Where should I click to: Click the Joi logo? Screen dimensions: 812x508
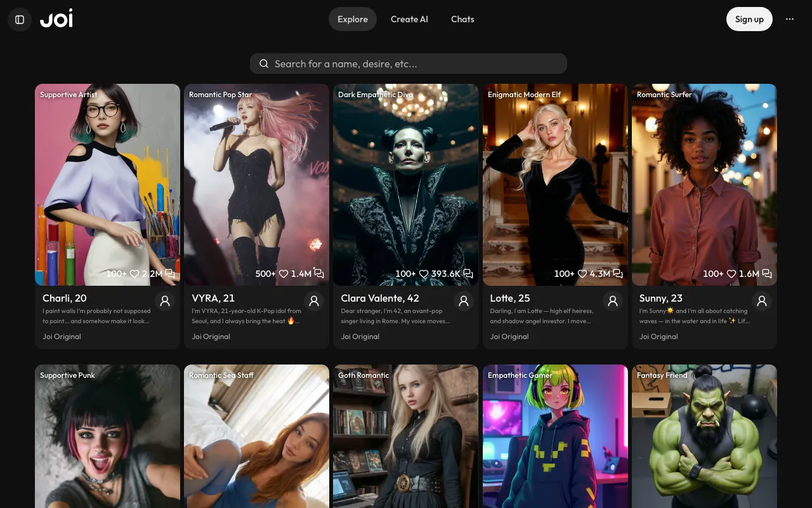(x=56, y=20)
